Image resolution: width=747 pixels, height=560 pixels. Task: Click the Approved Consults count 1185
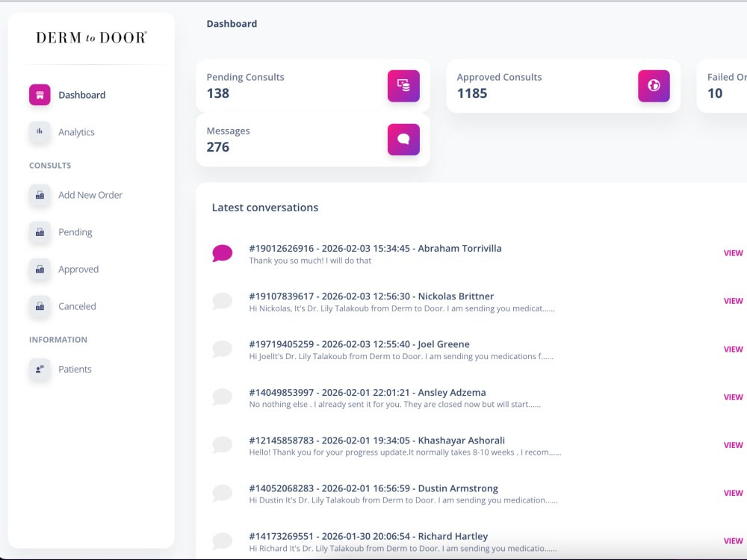(x=472, y=93)
